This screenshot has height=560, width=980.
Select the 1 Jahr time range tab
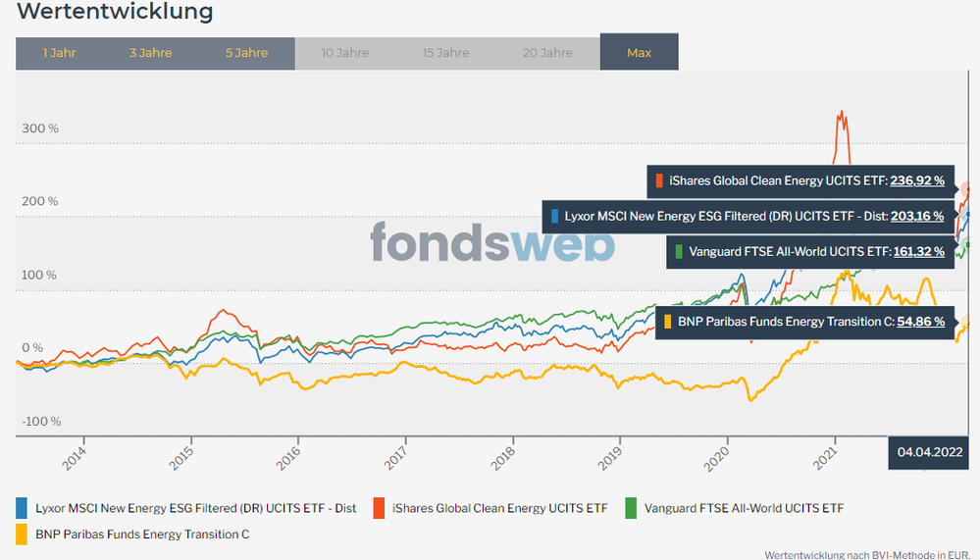(59, 53)
